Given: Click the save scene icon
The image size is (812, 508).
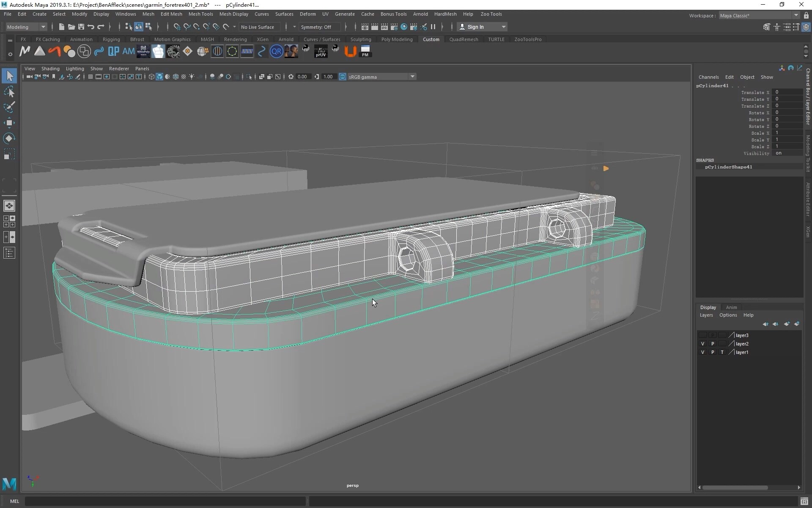Looking at the screenshot, I should point(81,27).
